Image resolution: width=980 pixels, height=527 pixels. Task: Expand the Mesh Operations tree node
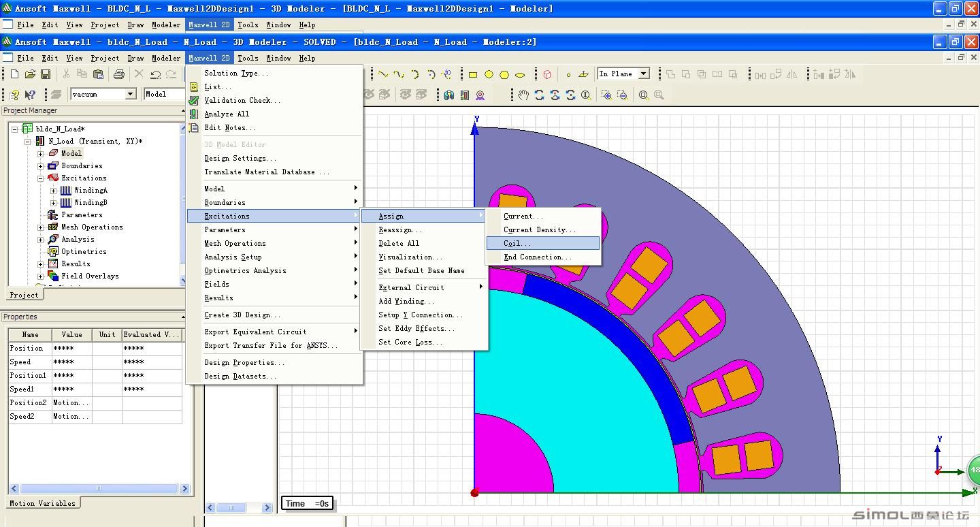40,227
